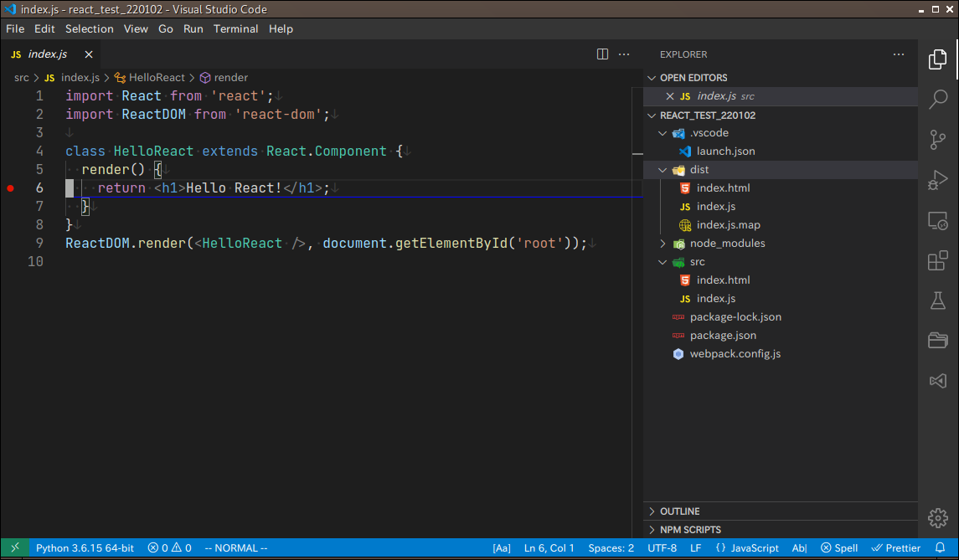Change the LF end of line sequence
This screenshot has width=959, height=560.
695,547
